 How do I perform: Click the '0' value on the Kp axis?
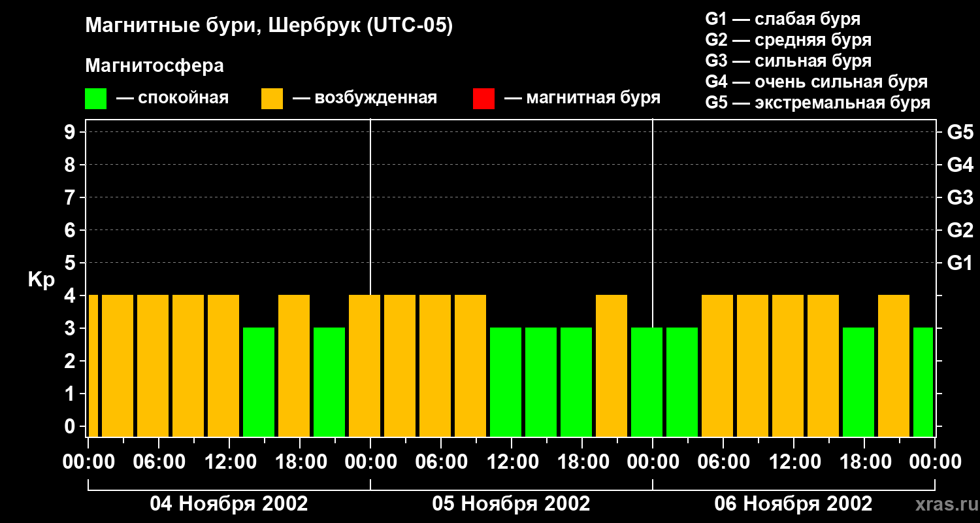tap(71, 426)
